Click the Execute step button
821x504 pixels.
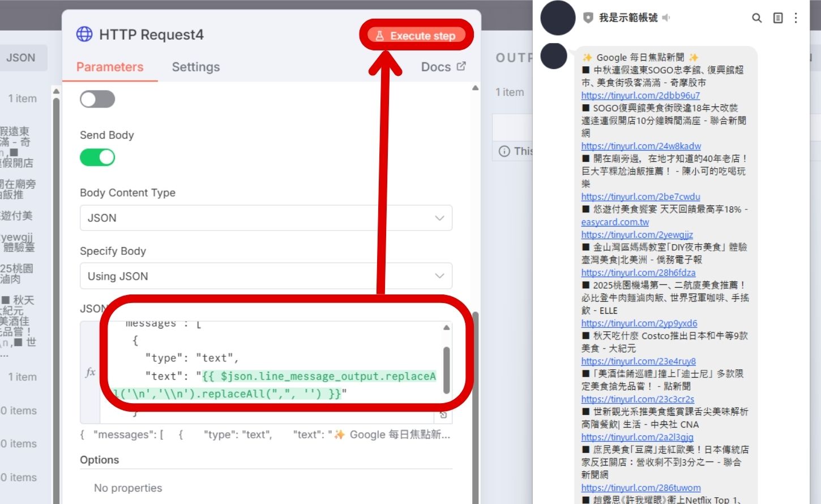point(417,35)
